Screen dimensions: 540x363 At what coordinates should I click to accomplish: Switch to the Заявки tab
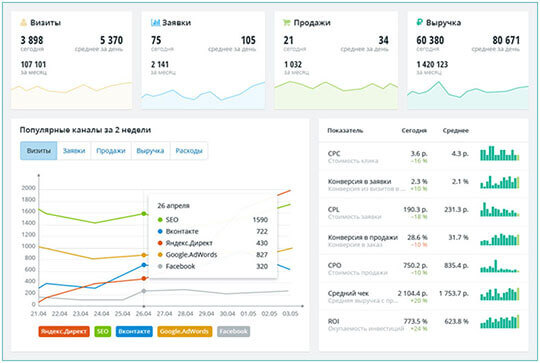click(x=74, y=151)
